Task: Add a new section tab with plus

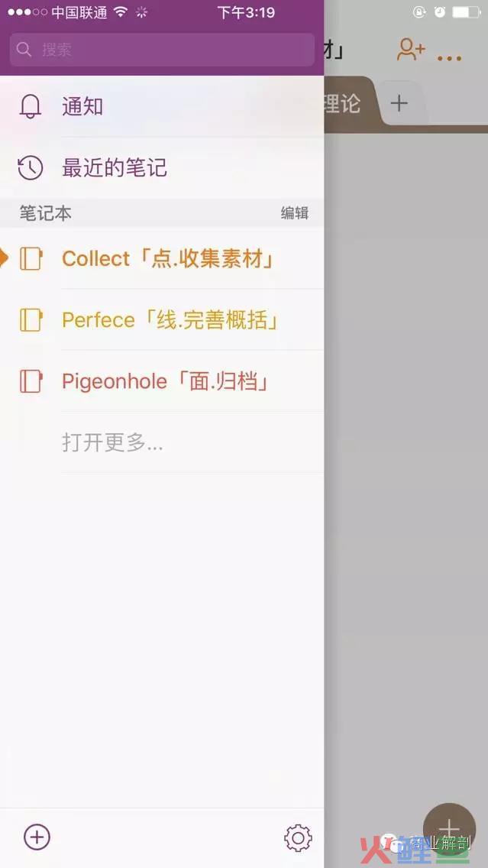Action: (x=399, y=103)
